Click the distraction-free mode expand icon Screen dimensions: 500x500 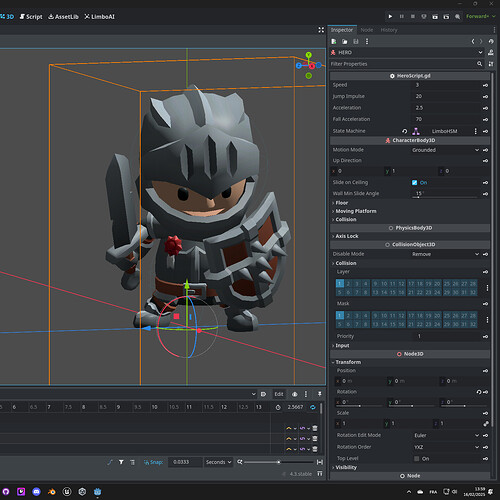(x=321, y=30)
